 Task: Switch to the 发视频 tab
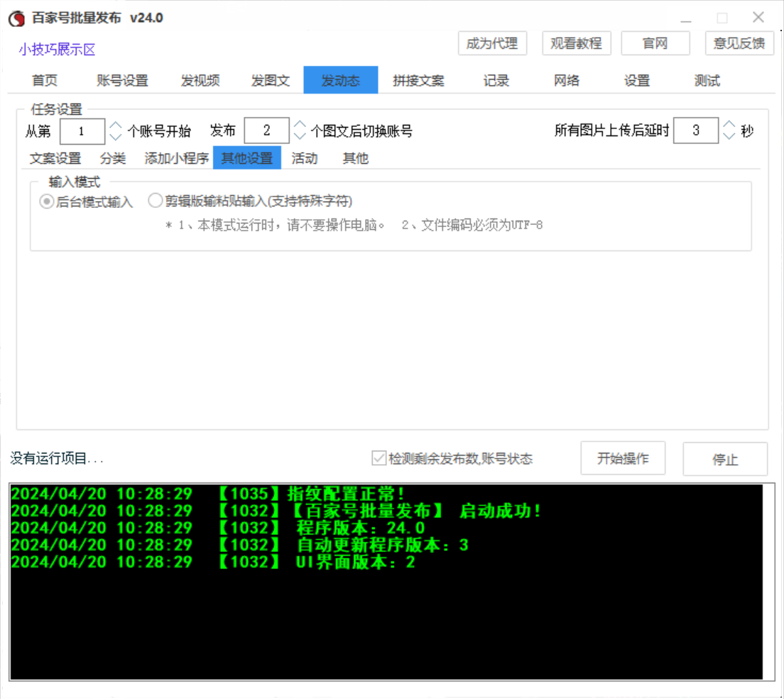200,80
